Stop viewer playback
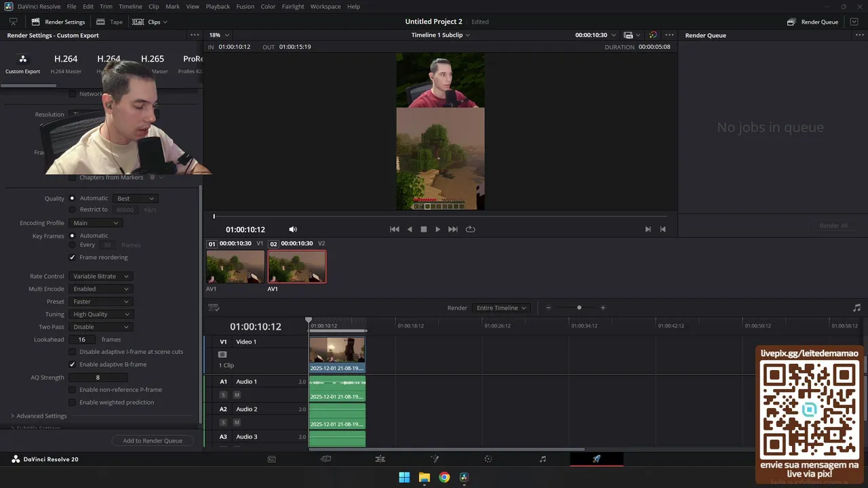This screenshot has height=488, width=868. click(x=424, y=229)
